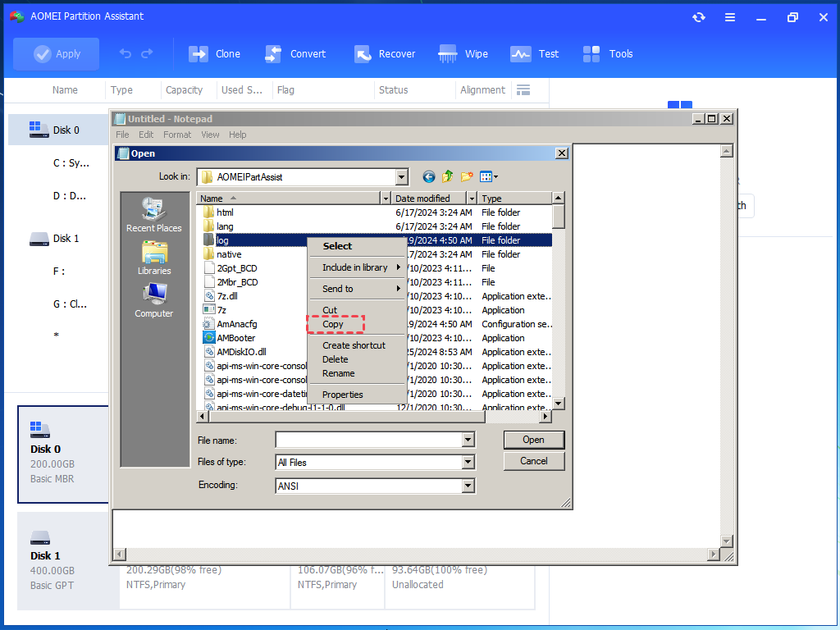
Task: Expand the Look in folder dropdown
Action: pyautogui.click(x=402, y=177)
